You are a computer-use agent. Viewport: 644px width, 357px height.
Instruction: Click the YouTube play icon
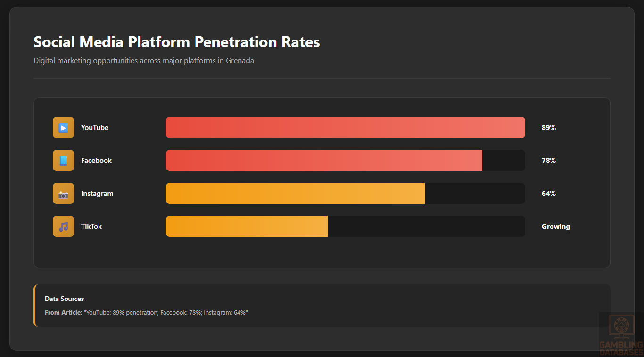pos(63,128)
